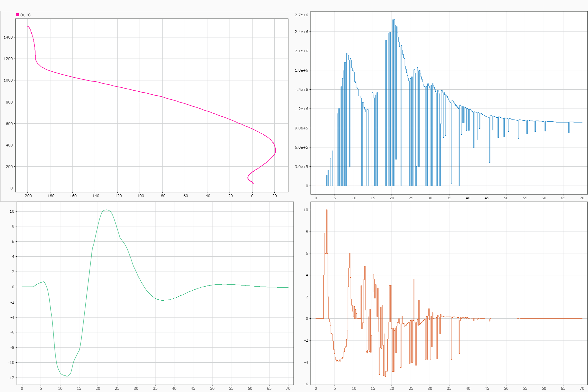
Task: Click the 1400 y-axis label on trajectory plot
Action: click(x=8, y=37)
